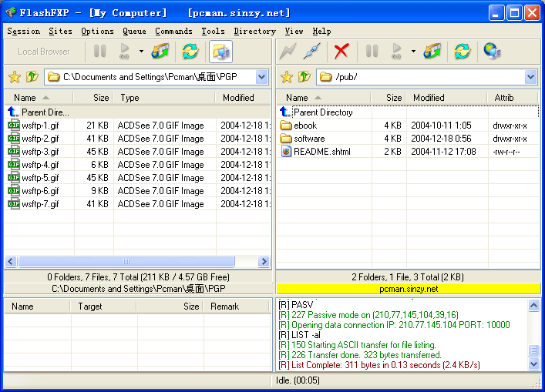Select the file wsftp-3.gif
This screenshot has height=392, width=545.
(40, 152)
